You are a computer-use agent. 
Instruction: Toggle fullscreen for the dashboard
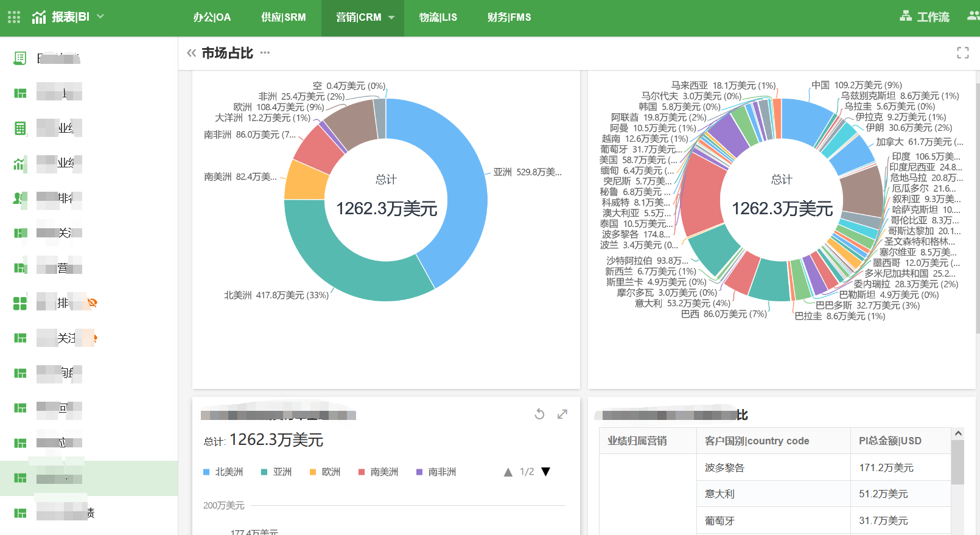point(962,53)
